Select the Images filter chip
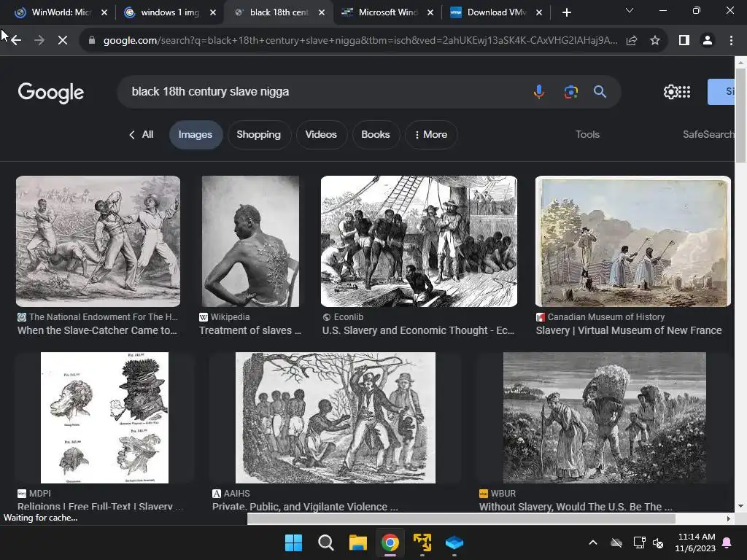Image resolution: width=747 pixels, height=560 pixels. (x=196, y=135)
